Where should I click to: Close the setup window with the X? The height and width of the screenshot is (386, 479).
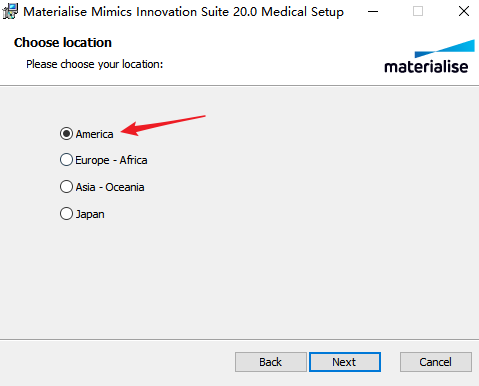pos(464,11)
